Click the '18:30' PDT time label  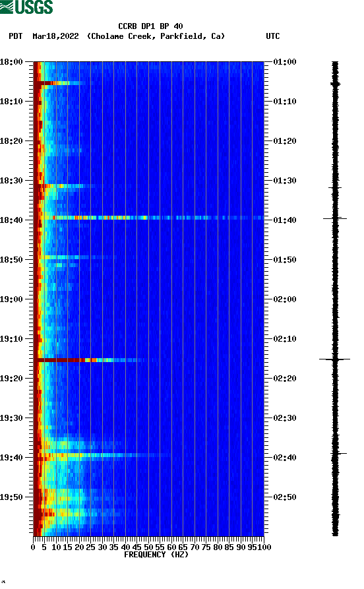pos(11,180)
